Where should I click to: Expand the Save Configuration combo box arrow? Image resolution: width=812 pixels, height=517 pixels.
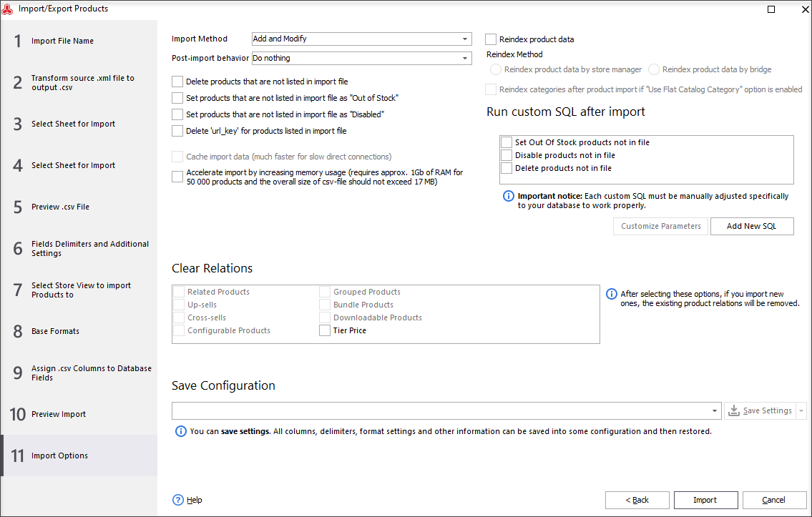click(x=715, y=411)
